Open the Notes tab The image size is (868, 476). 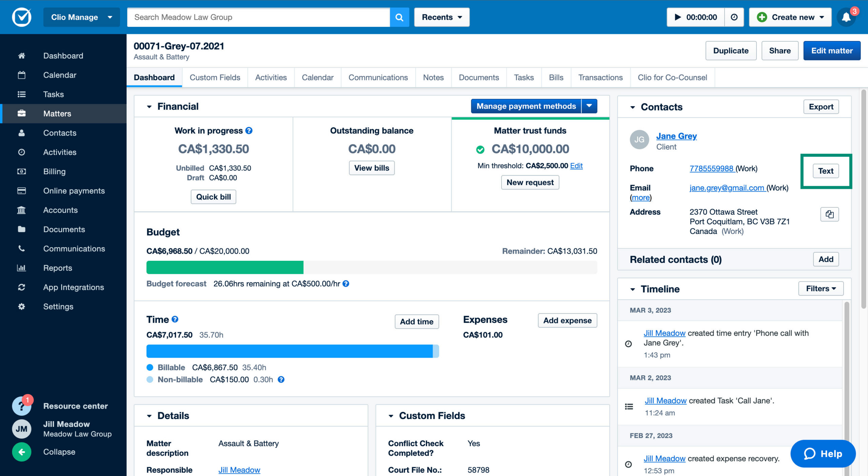click(x=433, y=77)
